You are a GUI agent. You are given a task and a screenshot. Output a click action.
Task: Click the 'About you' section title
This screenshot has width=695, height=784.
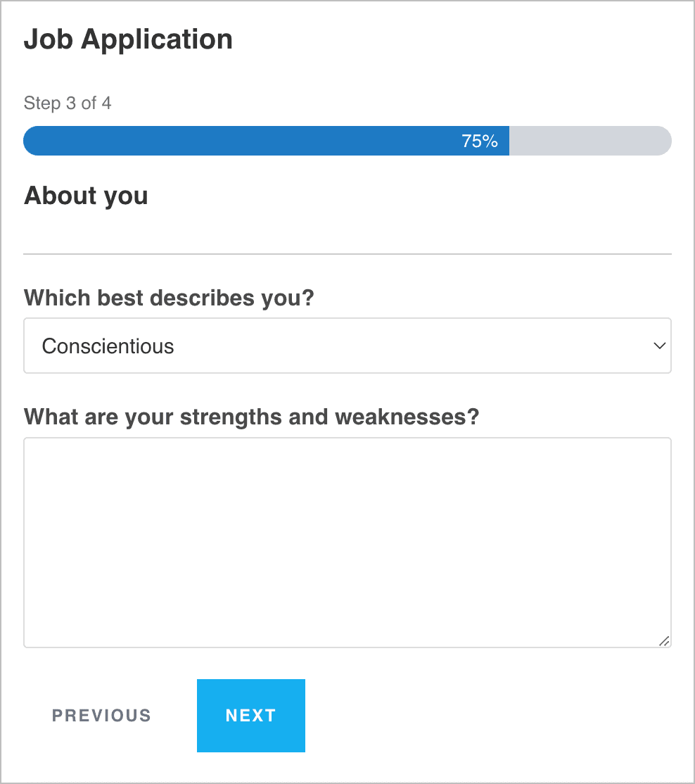click(85, 196)
